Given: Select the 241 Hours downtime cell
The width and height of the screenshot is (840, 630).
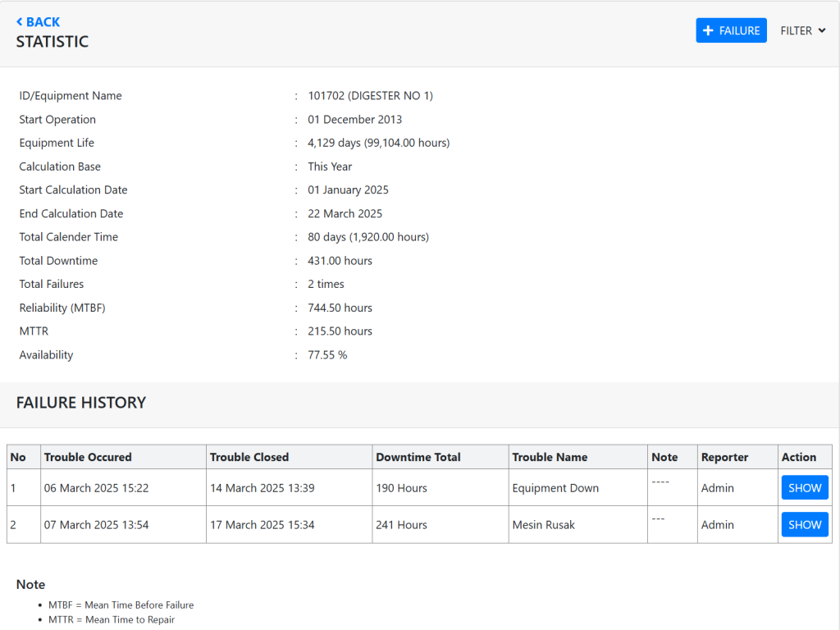Looking at the screenshot, I should 401,525.
